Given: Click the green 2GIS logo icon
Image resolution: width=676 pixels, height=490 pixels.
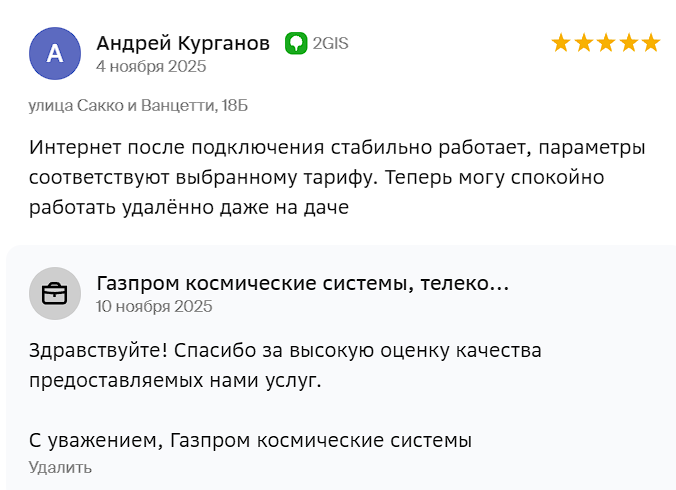Looking at the screenshot, I should click(x=296, y=43).
